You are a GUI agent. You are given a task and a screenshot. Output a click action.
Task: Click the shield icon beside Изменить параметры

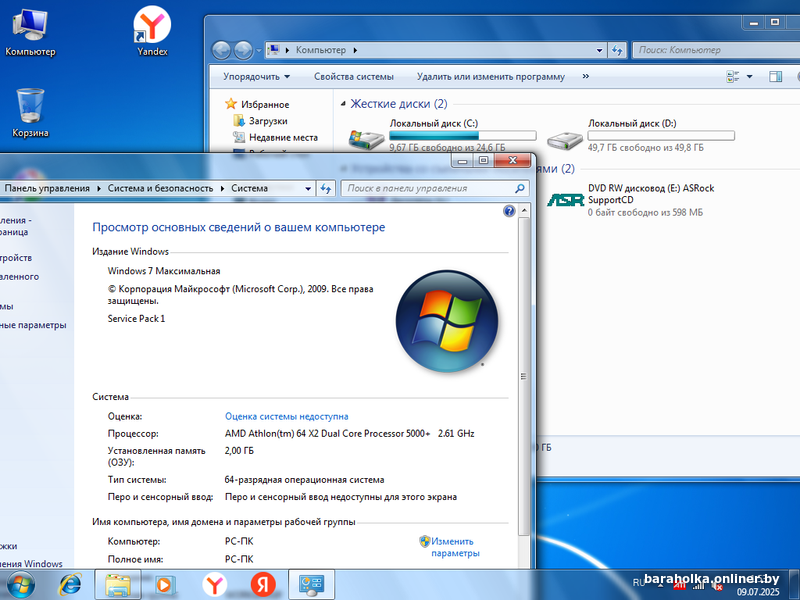[x=424, y=541]
